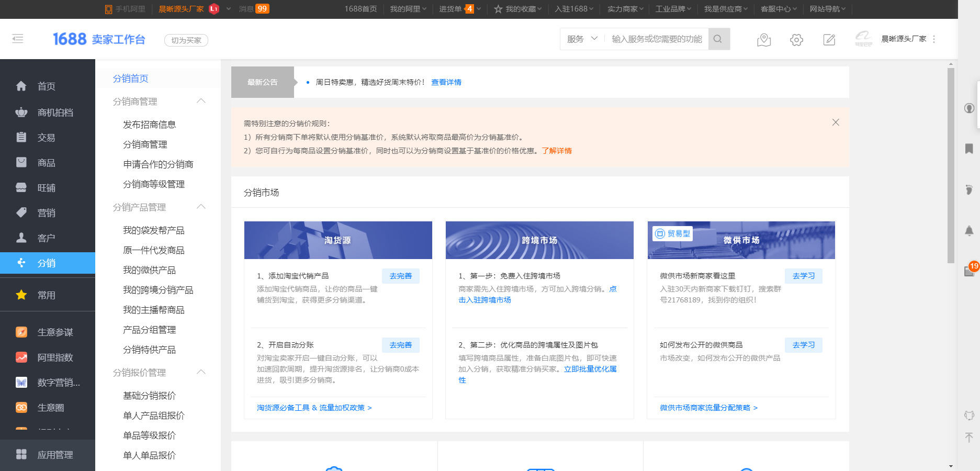Open 淘货源必备工具 & 流量加权政策 link
Screen dimensions: 980x471
[x=314, y=408]
